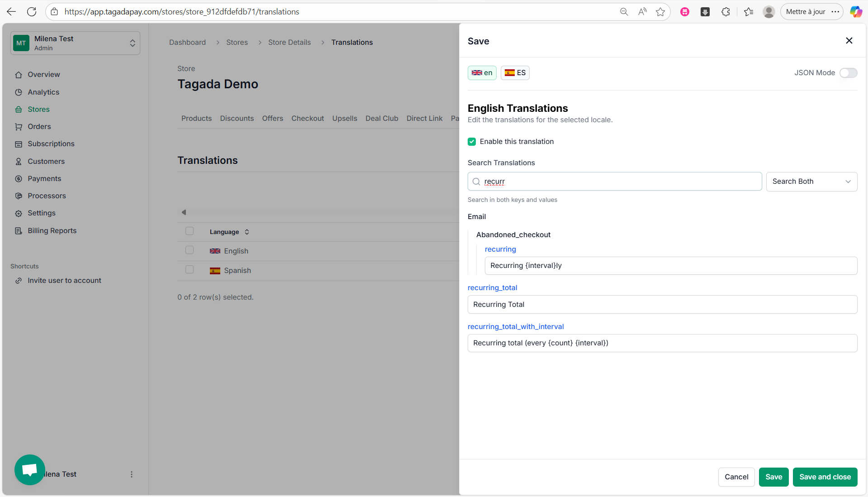Viewport: 868px width, 497px height.
Task: Click the Customers person icon
Action: (x=19, y=162)
